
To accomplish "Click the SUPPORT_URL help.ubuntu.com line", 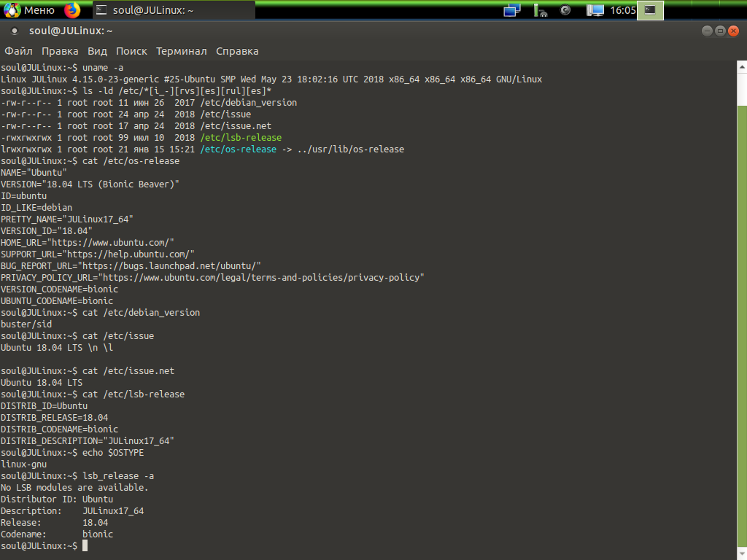I will 98,254.
